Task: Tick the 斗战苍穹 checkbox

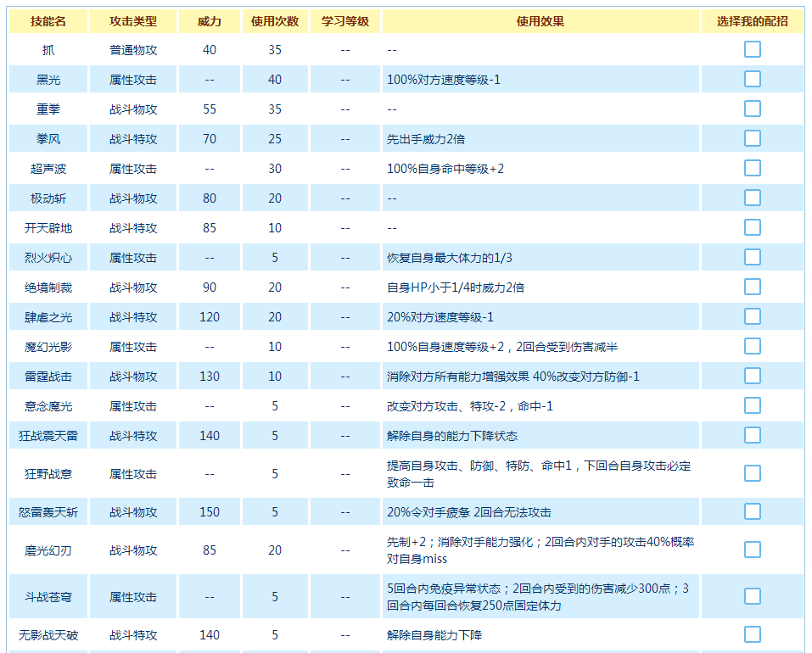Action: click(x=752, y=596)
